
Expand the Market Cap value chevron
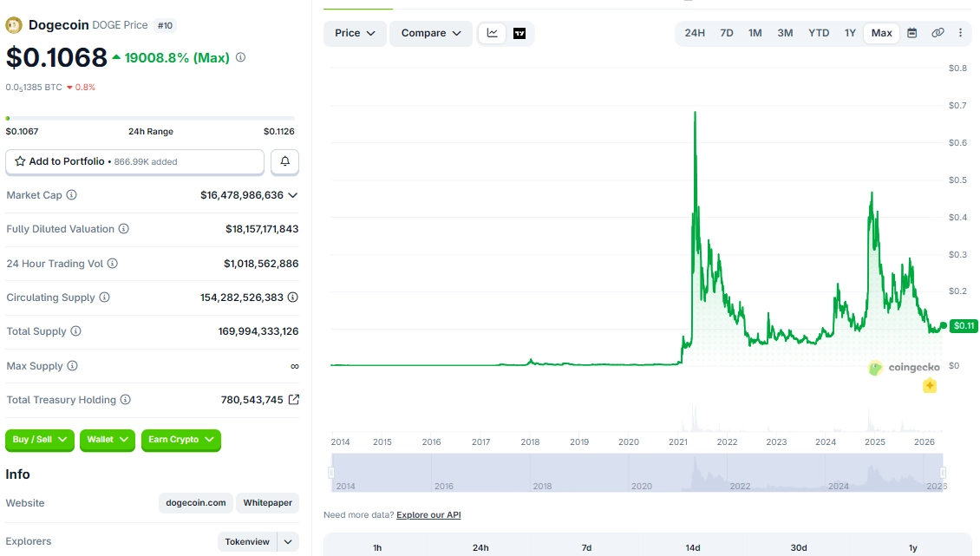click(x=292, y=195)
